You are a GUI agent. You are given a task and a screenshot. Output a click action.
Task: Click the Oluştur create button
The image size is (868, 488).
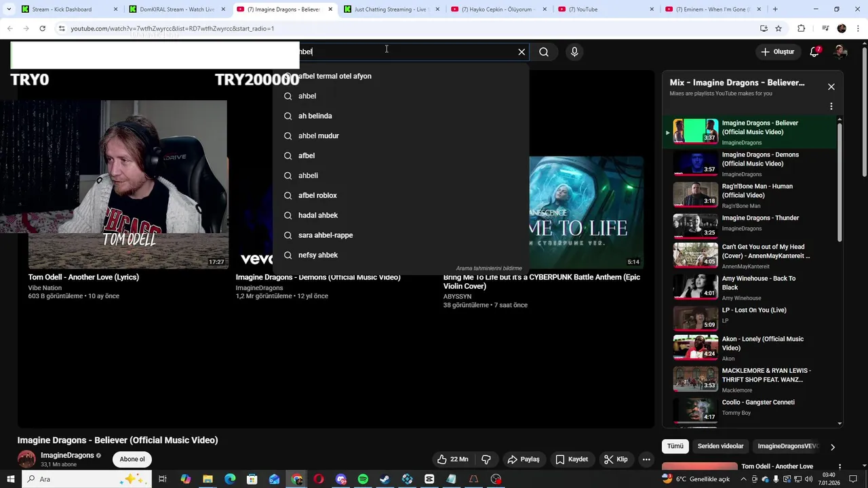point(777,52)
